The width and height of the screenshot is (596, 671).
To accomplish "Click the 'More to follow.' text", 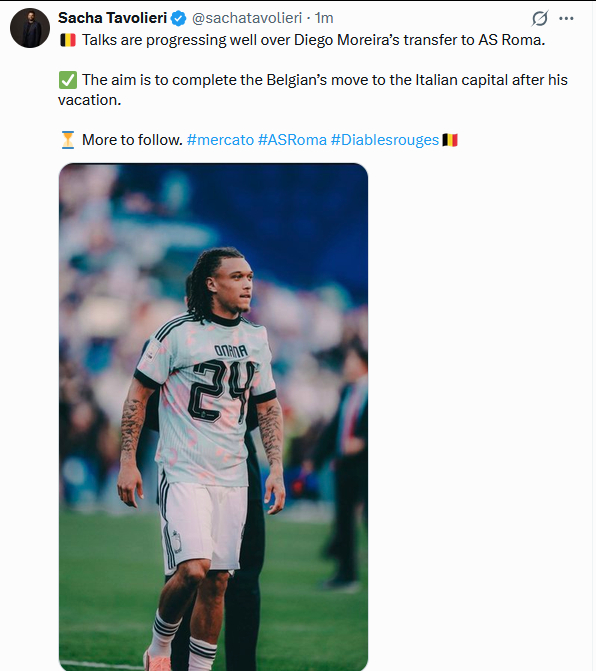I will [132, 140].
